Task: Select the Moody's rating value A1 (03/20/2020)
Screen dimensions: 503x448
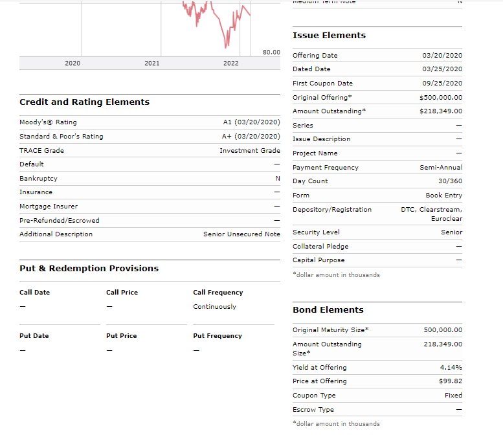Action: [x=251, y=122]
